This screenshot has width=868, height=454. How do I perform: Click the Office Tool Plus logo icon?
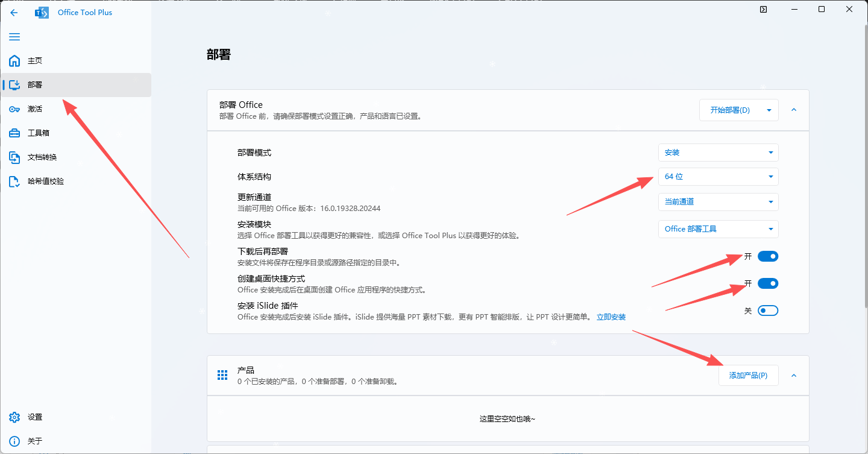[41, 12]
